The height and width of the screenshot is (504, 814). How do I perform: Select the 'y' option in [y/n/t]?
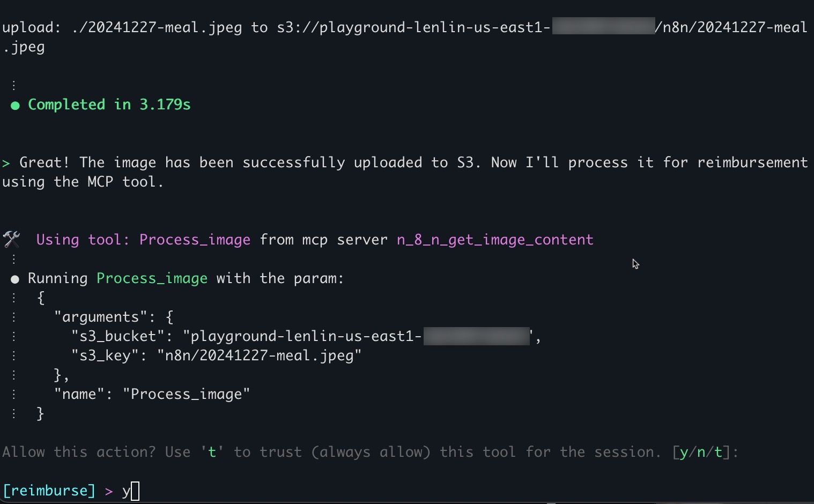pyautogui.click(x=683, y=452)
